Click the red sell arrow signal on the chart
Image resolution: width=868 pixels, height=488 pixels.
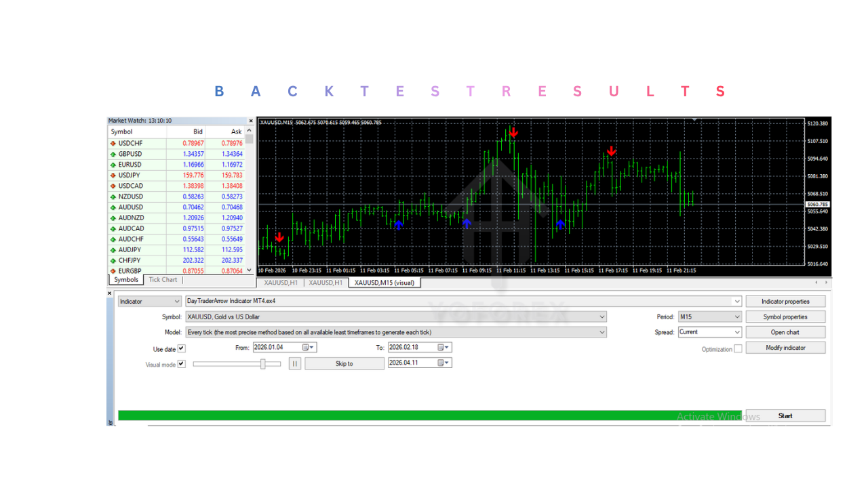tap(513, 134)
